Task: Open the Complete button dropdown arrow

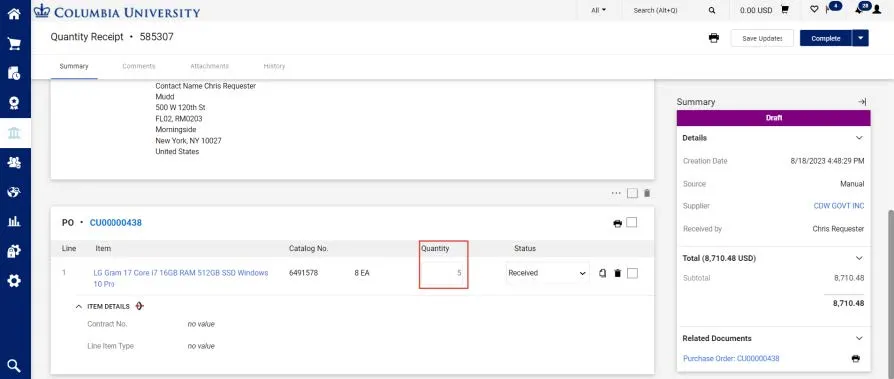Action: click(860, 38)
